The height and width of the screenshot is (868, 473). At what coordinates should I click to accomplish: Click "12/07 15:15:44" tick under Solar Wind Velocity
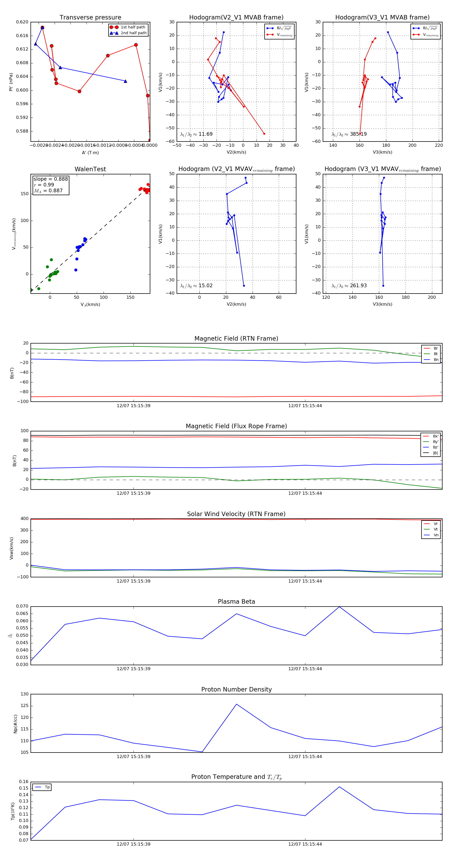tap(305, 581)
